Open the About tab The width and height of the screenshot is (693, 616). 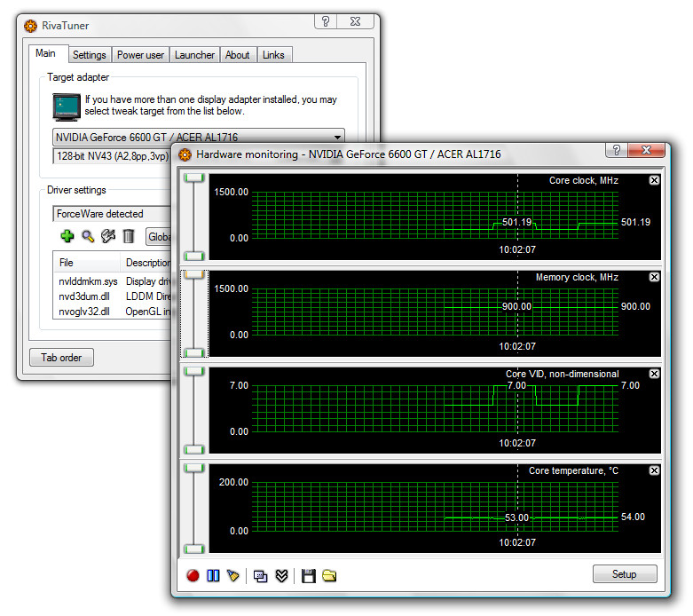pos(237,55)
